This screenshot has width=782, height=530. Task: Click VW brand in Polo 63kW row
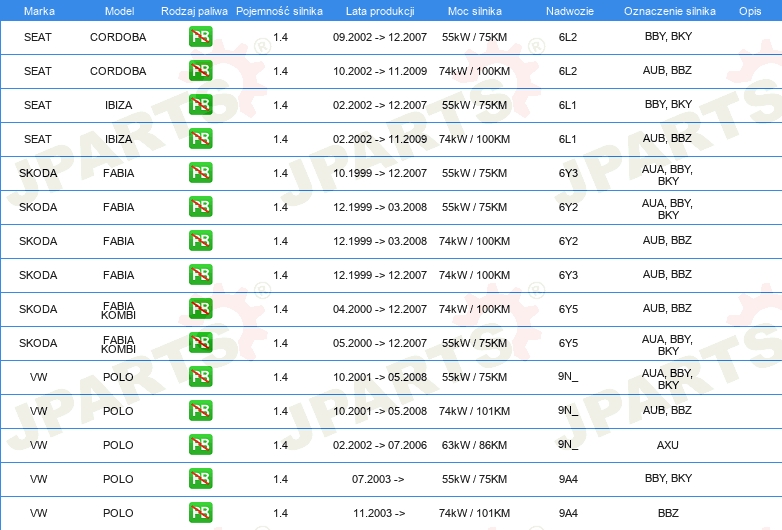(x=38, y=445)
